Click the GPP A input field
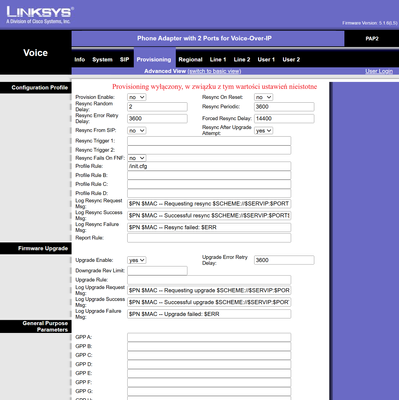 point(209,337)
